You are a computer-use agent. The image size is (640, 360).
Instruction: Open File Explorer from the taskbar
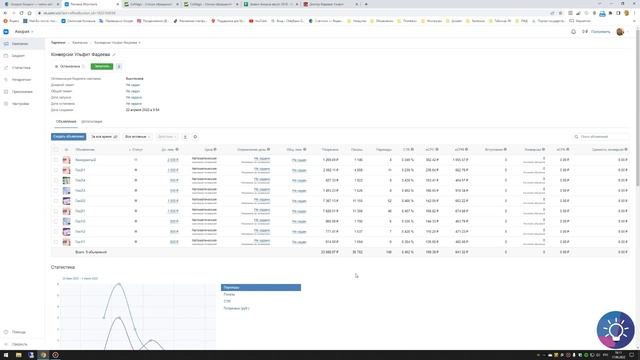point(18,355)
